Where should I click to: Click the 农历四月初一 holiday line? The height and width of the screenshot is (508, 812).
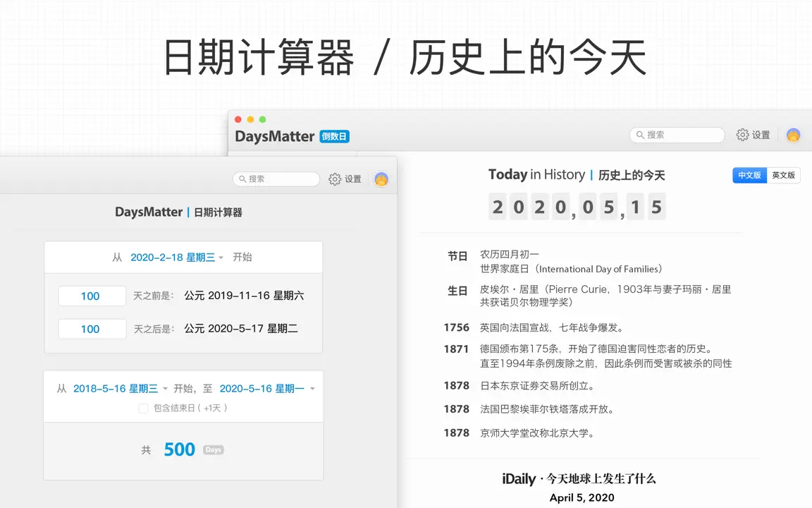click(x=510, y=255)
